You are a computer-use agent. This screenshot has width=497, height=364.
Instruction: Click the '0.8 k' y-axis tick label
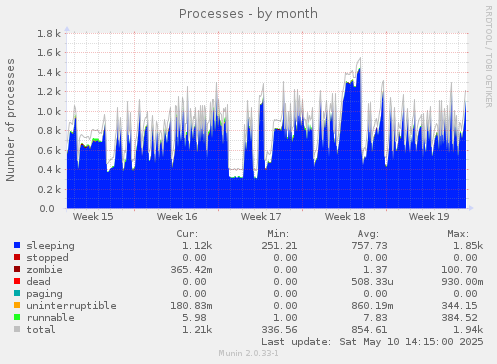click(49, 131)
